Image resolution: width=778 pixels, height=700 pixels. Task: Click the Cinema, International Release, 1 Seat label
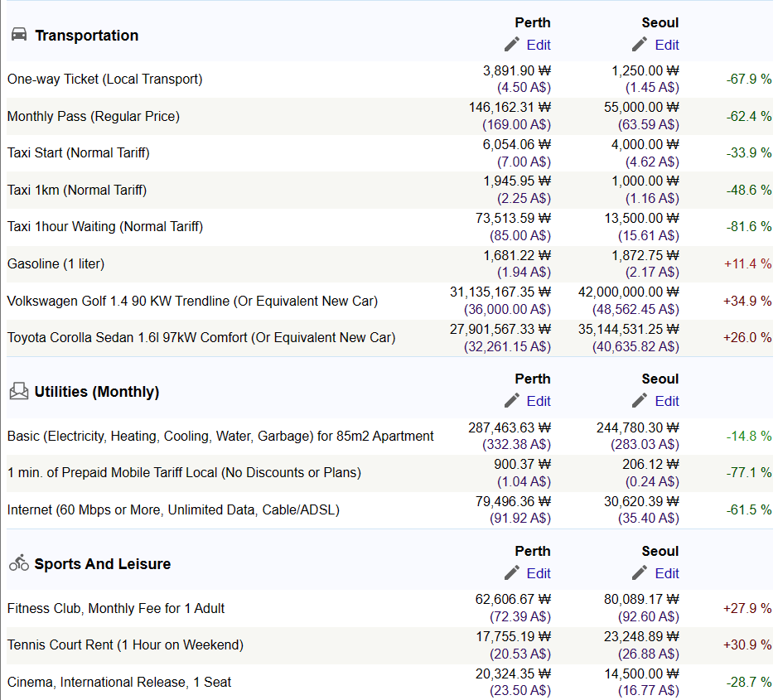tap(119, 682)
